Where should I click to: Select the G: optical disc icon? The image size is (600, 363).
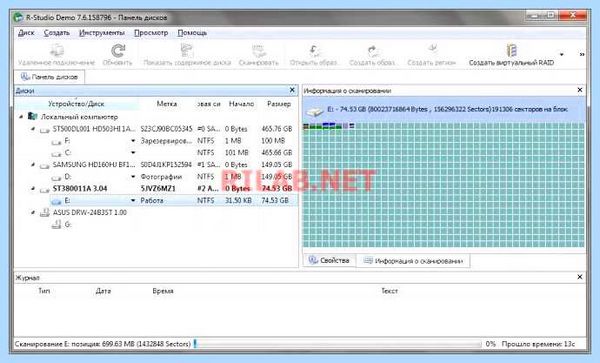coord(56,225)
